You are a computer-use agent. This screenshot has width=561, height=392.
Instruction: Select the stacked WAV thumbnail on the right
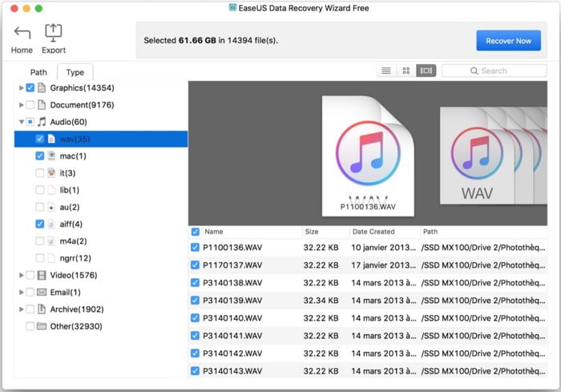pyautogui.click(x=494, y=156)
